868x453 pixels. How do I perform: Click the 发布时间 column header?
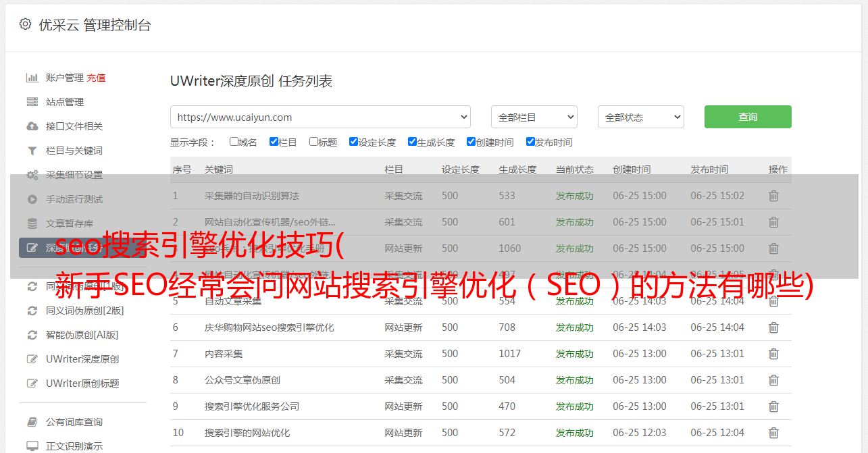[x=709, y=169]
